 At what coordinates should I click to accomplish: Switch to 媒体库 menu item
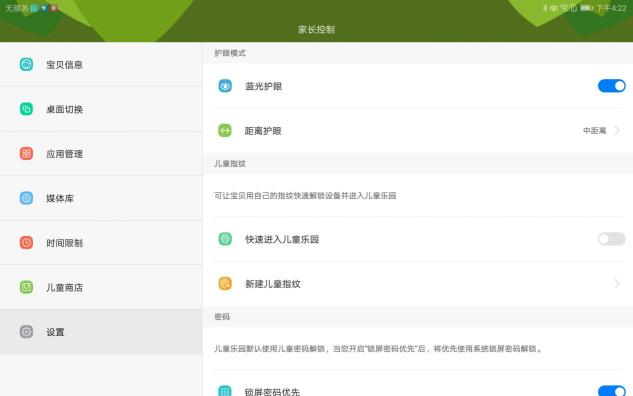(x=101, y=198)
